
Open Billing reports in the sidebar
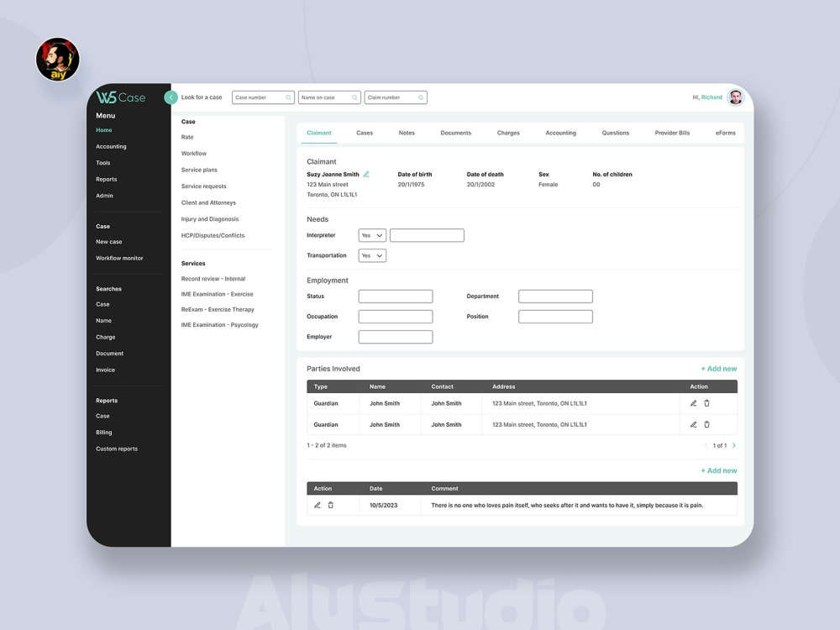click(104, 433)
